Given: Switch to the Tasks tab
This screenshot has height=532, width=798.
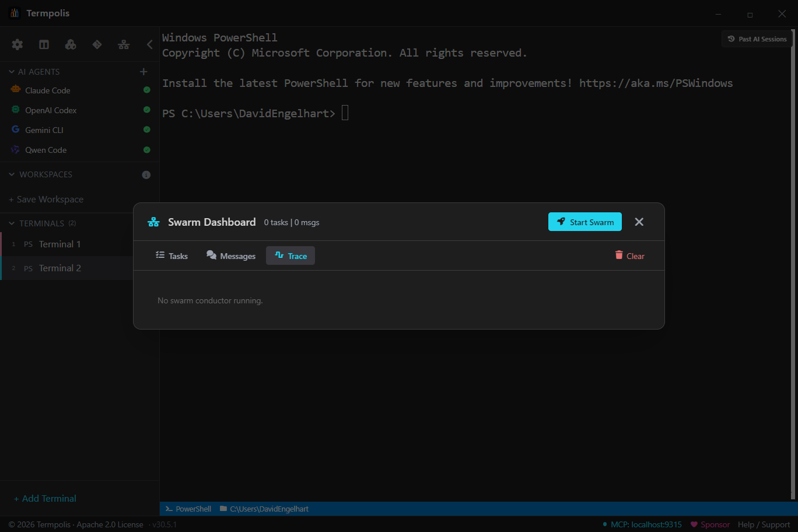Looking at the screenshot, I should [171, 256].
